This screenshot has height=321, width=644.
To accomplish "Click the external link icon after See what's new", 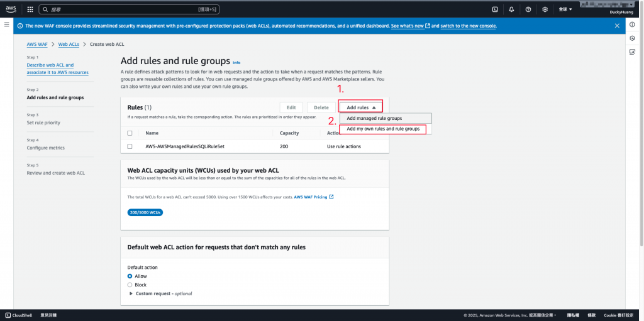I will tap(428, 26).
